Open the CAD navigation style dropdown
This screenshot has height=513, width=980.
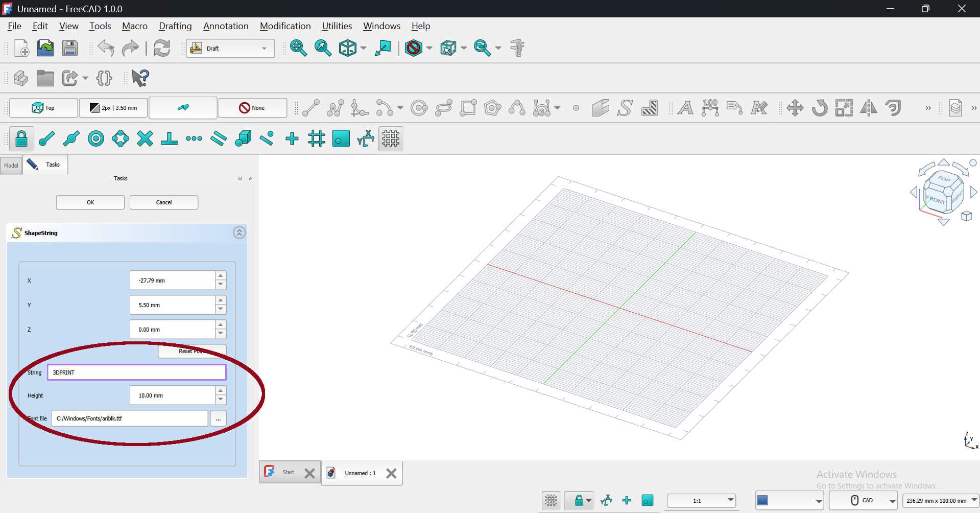863,500
